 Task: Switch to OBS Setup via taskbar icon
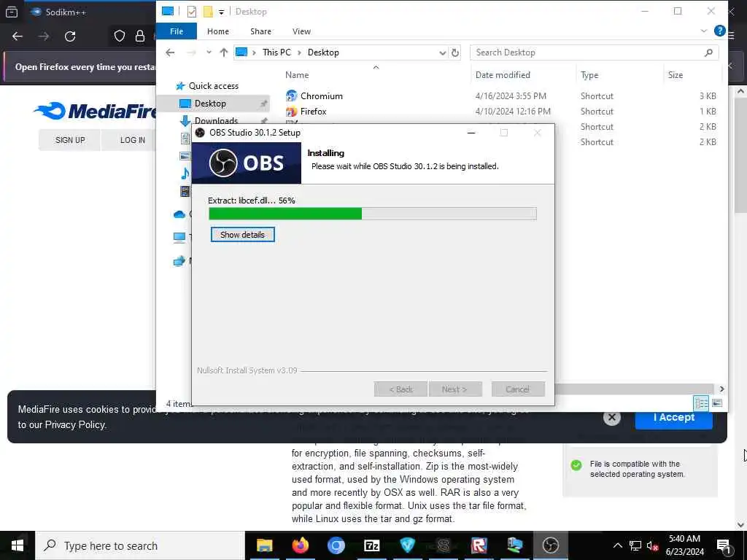550,545
